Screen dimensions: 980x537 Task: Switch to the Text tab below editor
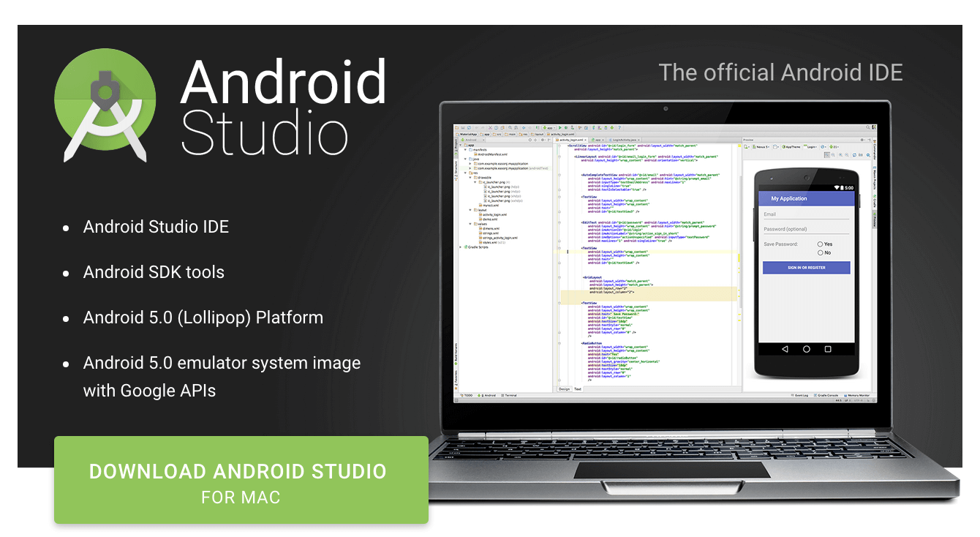click(x=578, y=389)
